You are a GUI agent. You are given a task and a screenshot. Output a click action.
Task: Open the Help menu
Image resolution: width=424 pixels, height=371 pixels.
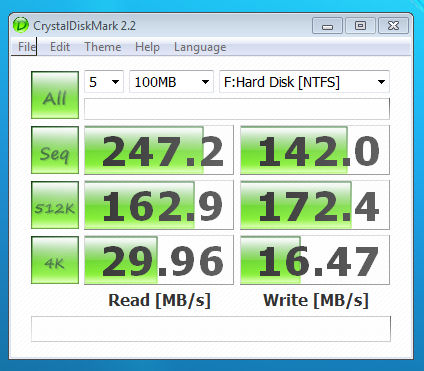tap(147, 47)
